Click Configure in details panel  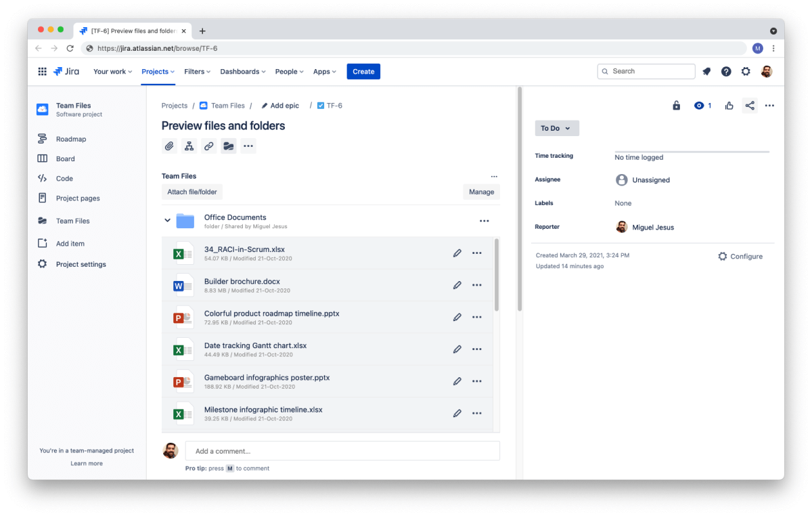pyautogui.click(x=740, y=257)
